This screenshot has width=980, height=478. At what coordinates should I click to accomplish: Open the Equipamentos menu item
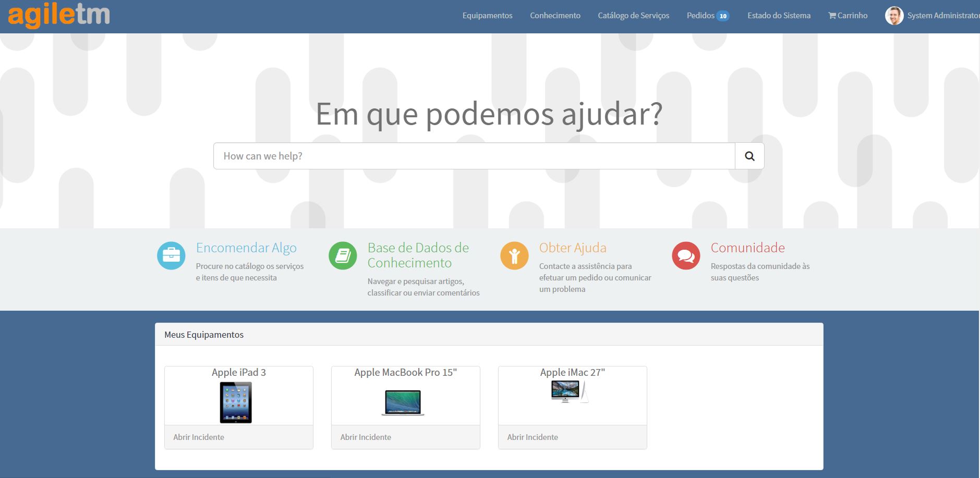487,16
